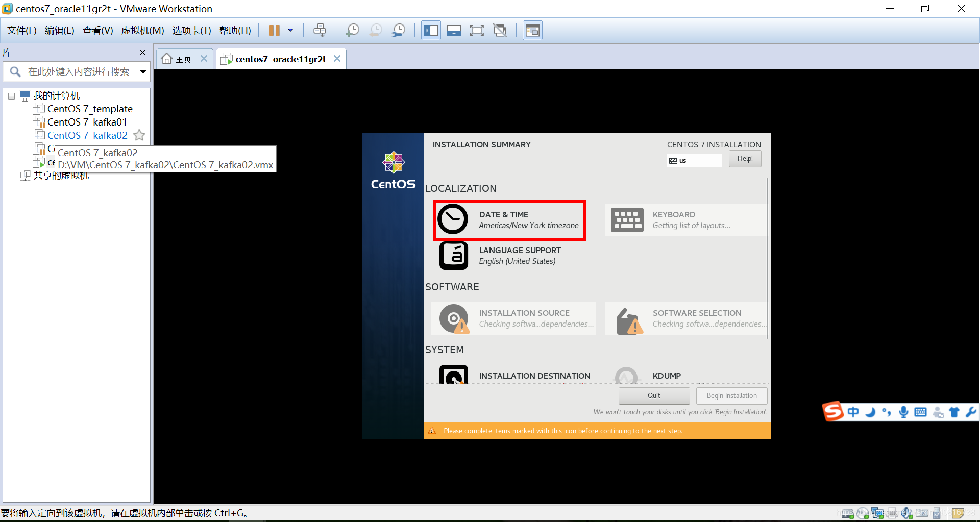This screenshot has height=522, width=980.
Task: Click the printer device status icon
Action: point(892,513)
